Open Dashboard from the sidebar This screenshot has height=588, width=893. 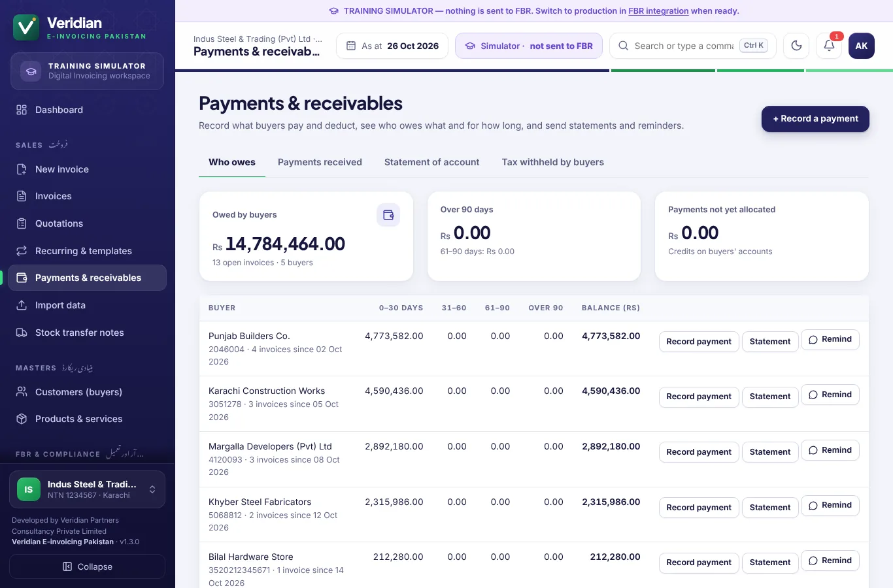coord(87,110)
